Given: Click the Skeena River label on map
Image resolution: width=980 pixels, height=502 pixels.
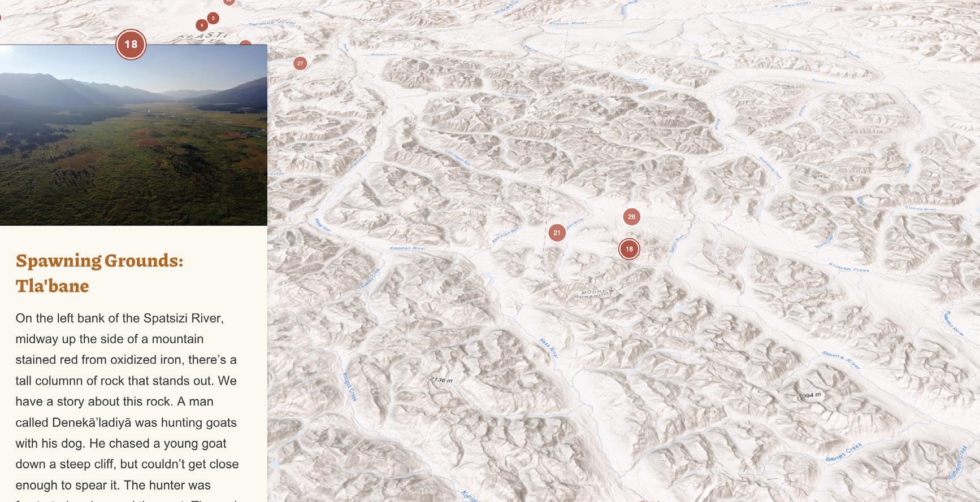Looking at the screenshot, I should (x=841, y=359).
